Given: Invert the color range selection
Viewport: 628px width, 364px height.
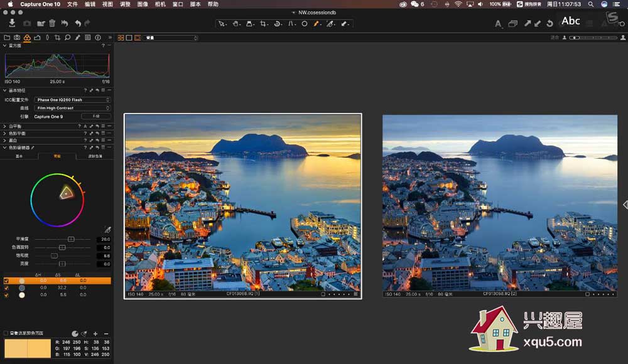Looking at the screenshot, I should [x=75, y=334].
